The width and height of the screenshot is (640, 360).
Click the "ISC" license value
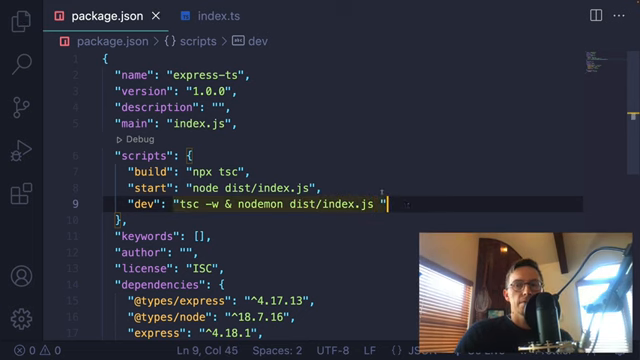202,269
